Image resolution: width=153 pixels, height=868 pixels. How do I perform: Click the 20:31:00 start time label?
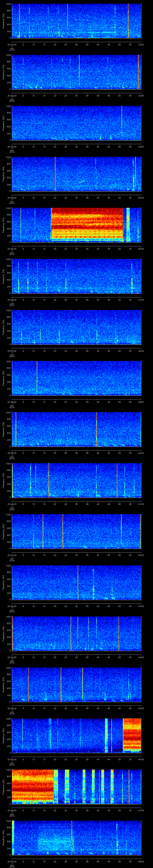(x=12, y=44)
